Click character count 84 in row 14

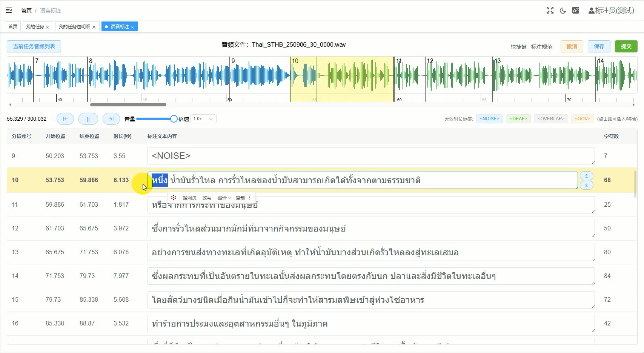pos(607,276)
